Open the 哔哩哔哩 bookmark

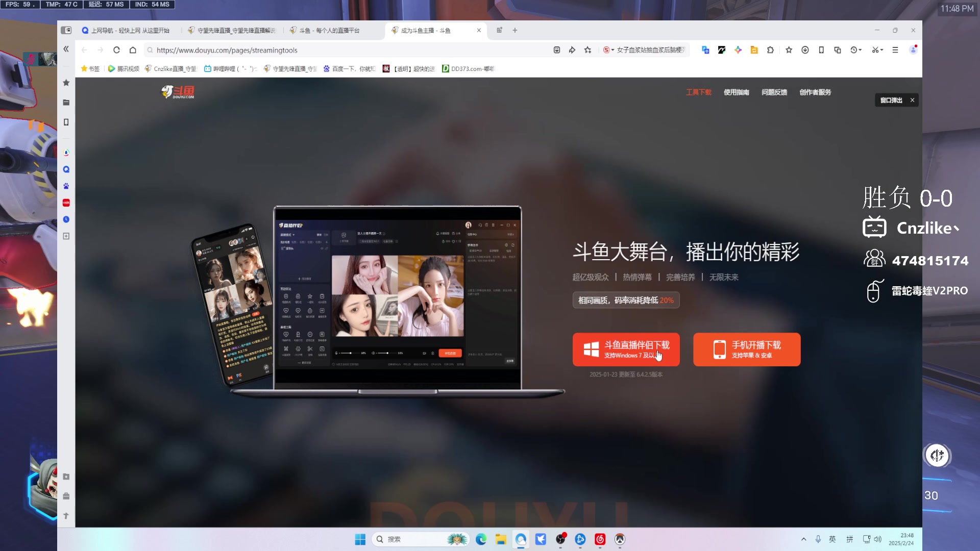[230, 68]
